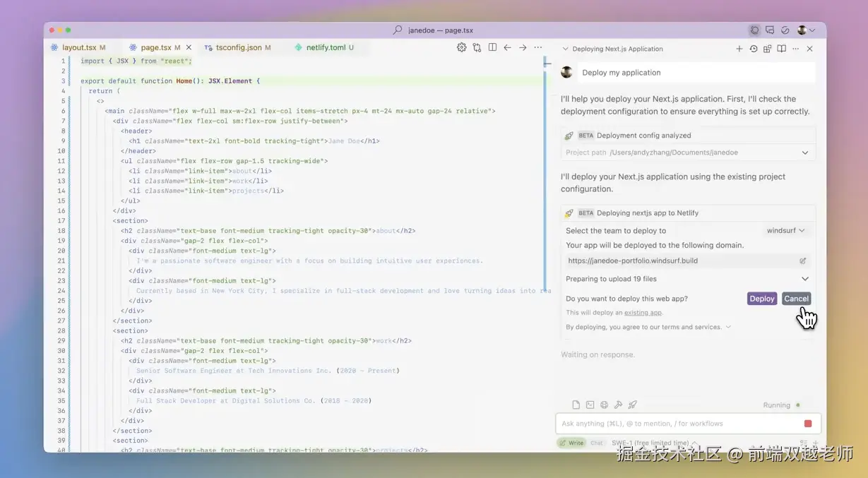Click the hammer tools icon above chat input
This screenshot has height=478, width=868.
pyautogui.click(x=619, y=405)
